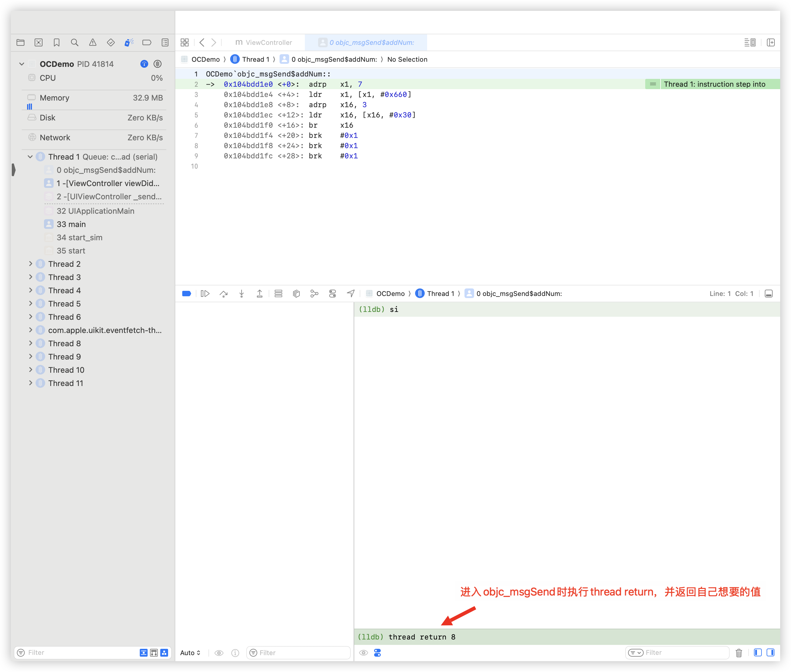This screenshot has height=672, width=791.
Task: Clear the console with trash icon
Action: coord(738,652)
